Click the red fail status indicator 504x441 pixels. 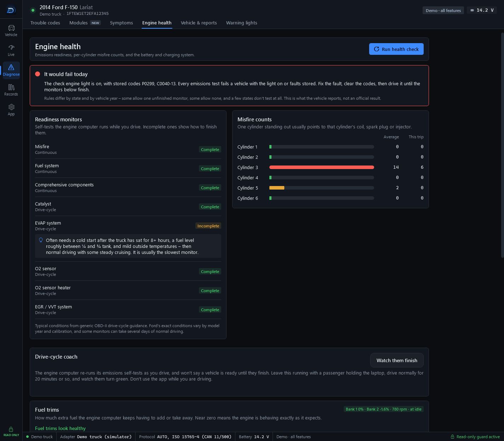pyautogui.click(x=38, y=74)
